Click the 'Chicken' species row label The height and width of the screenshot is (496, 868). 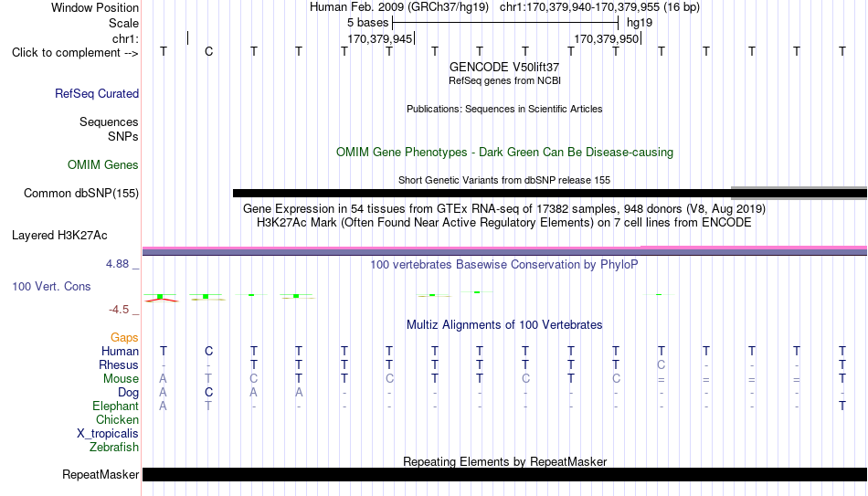point(117,419)
